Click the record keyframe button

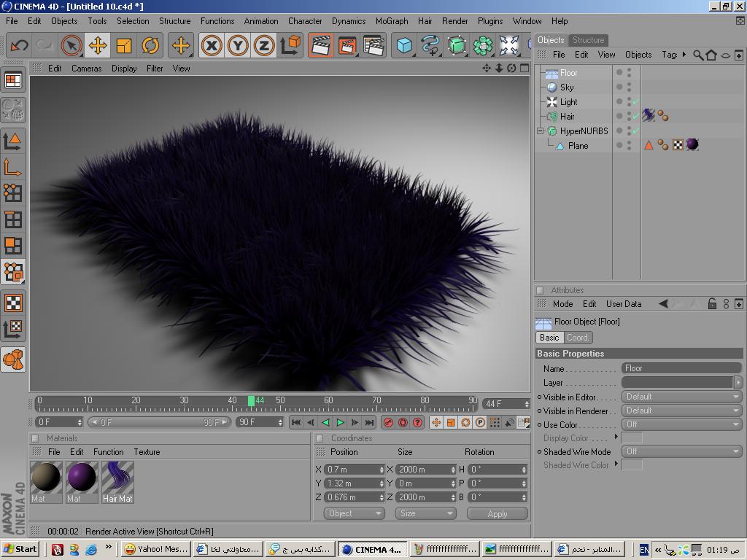point(388,422)
